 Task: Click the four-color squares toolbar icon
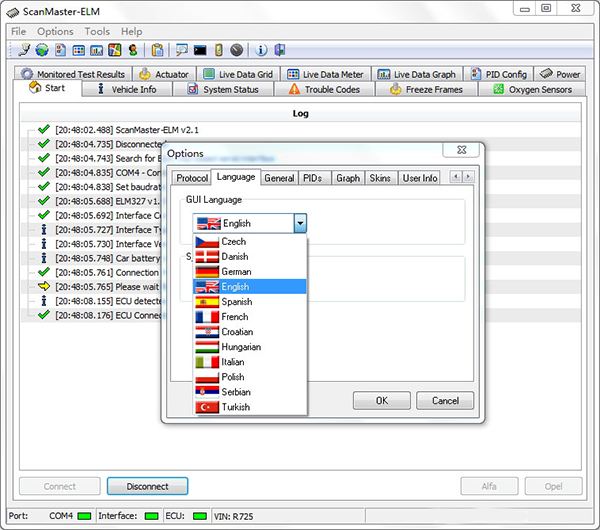(x=115, y=50)
